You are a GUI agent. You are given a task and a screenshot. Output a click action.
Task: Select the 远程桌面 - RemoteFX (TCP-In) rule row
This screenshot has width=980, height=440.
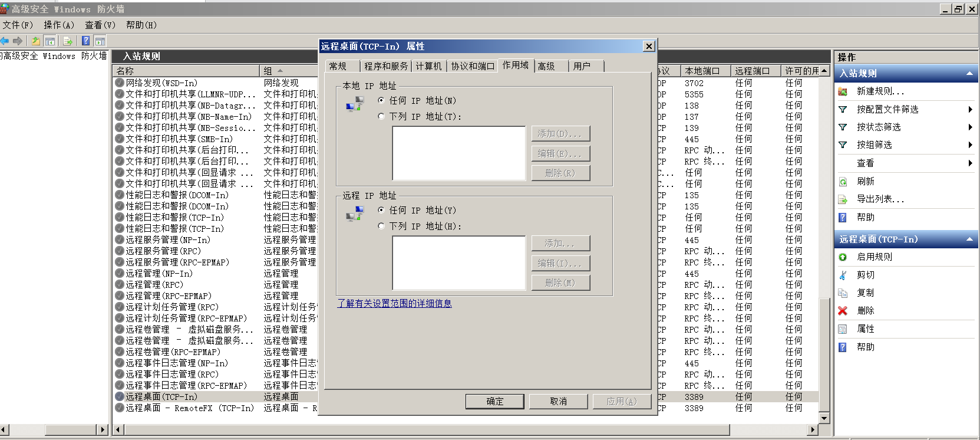pos(190,408)
